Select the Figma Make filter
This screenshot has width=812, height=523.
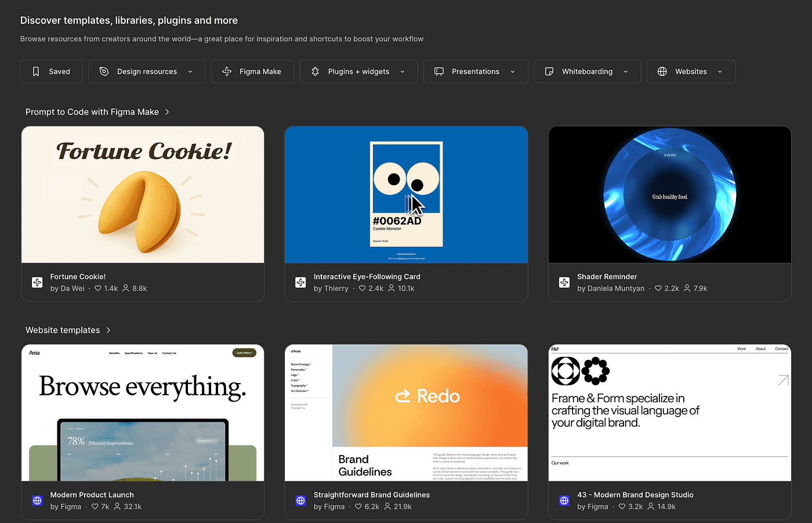253,71
